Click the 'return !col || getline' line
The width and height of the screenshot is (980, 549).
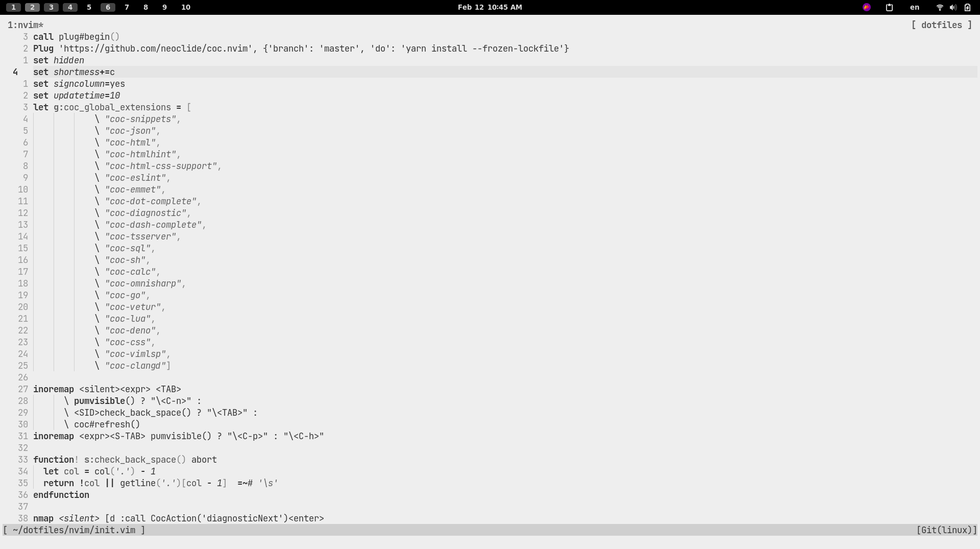161,483
